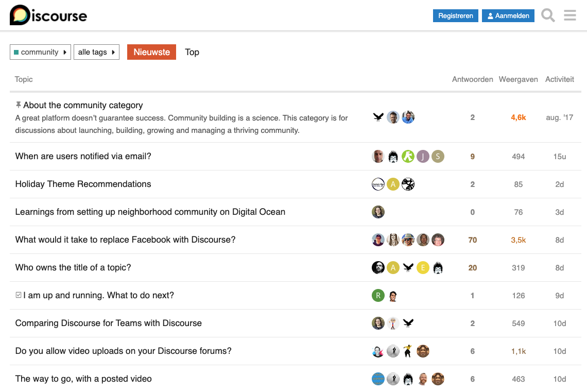
Task: Click the green runner avatar in email notification row
Action: [408, 156]
